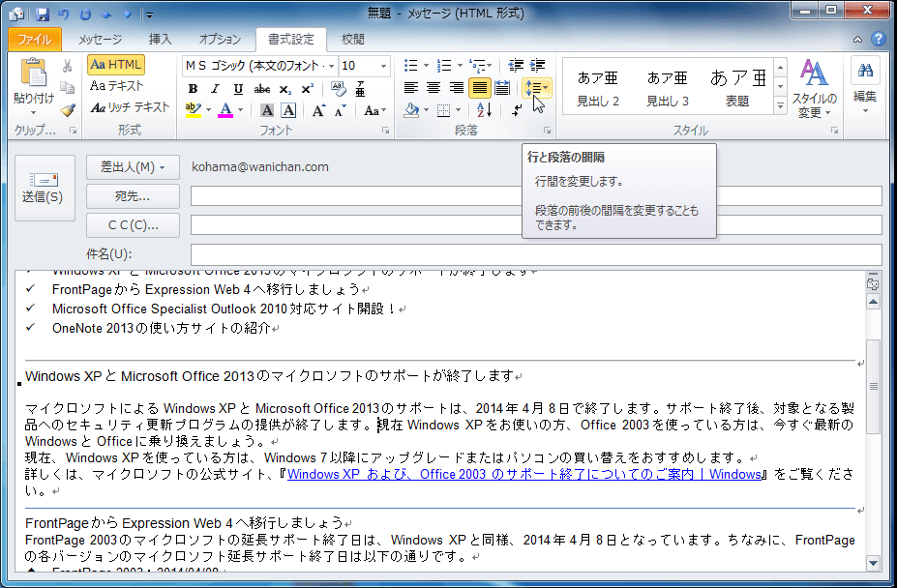Click the Distribute text evenly icon

(502, 88)
